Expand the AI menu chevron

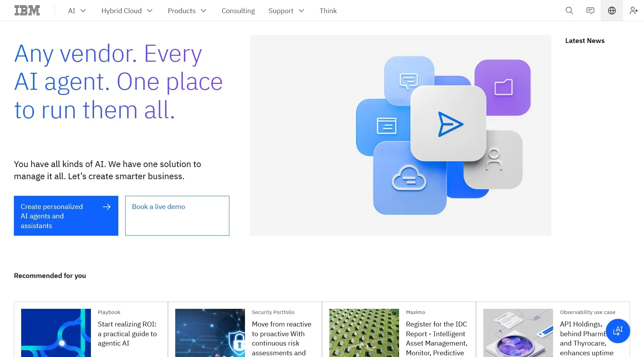[83, 11]
